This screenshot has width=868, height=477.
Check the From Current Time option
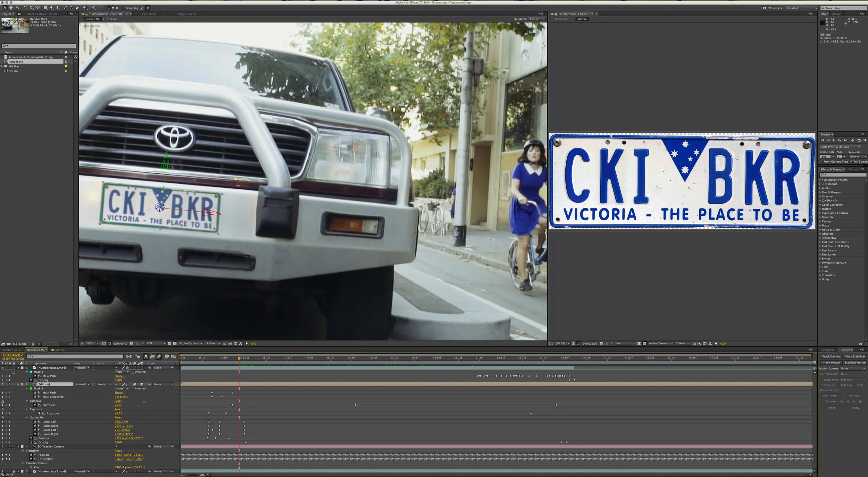pyautogui.click(x=821, y=162)
